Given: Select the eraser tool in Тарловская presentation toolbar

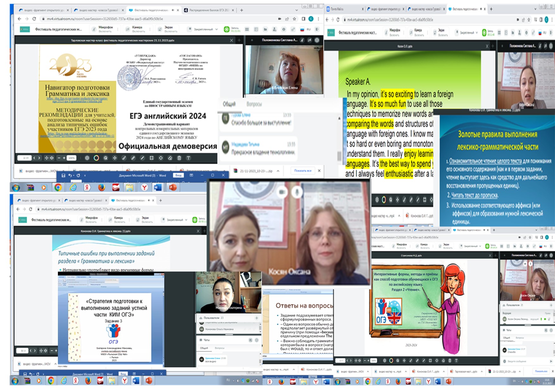Looking at the screenshot, I should (x=170, y=158).
